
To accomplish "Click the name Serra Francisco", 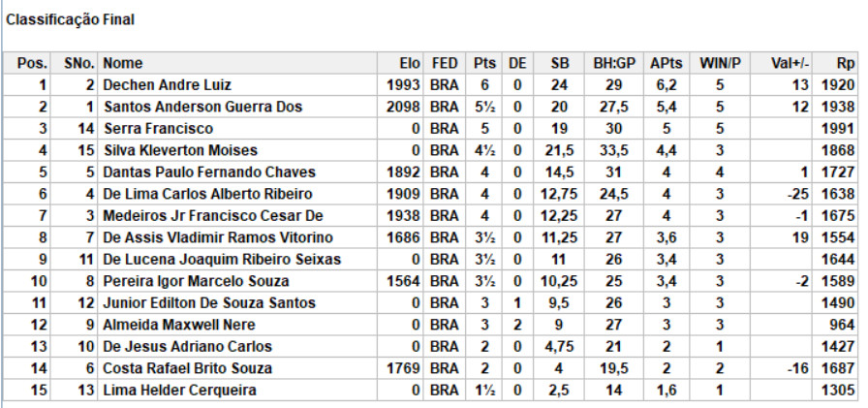I will pyautogui.click(x=158, y=129).
